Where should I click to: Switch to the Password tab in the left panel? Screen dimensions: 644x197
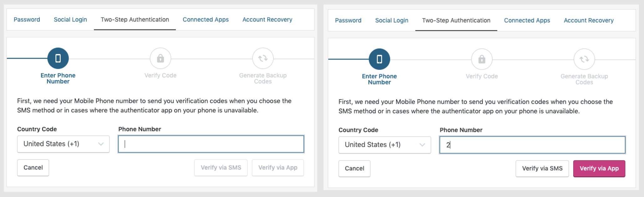27,19
